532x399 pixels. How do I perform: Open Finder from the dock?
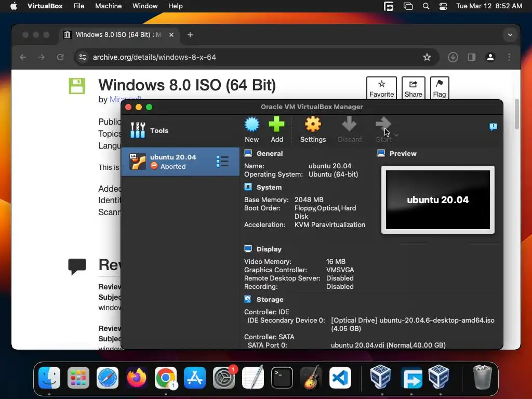click(x=49, y=378)
